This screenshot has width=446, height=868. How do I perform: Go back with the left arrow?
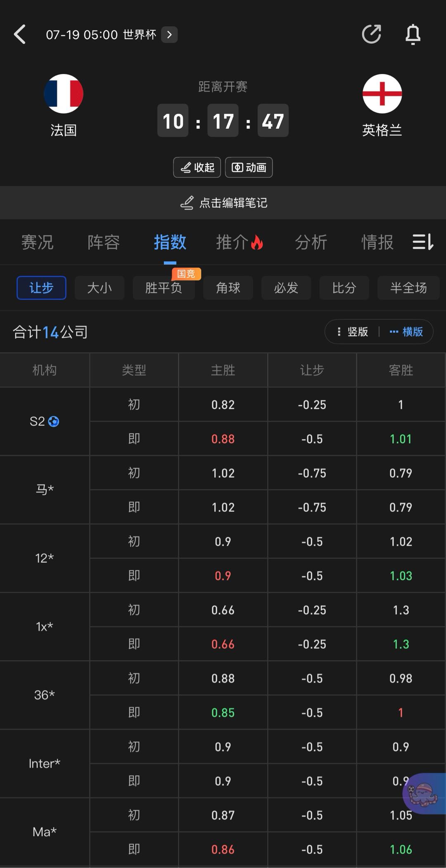20,34
